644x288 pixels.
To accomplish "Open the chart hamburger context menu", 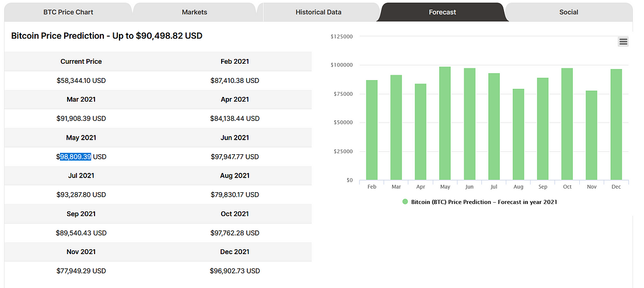I will coord(623,41).
